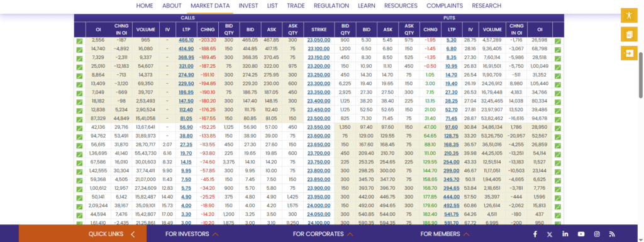Click puts LTP link 254.00
This screenshot has height=242, width=644.
[451, 162]
